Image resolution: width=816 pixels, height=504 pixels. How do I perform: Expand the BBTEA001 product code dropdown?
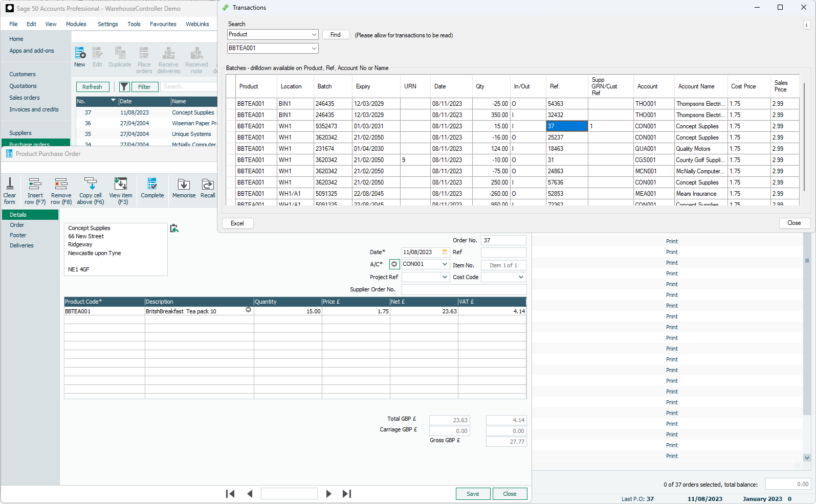(314, 49)
